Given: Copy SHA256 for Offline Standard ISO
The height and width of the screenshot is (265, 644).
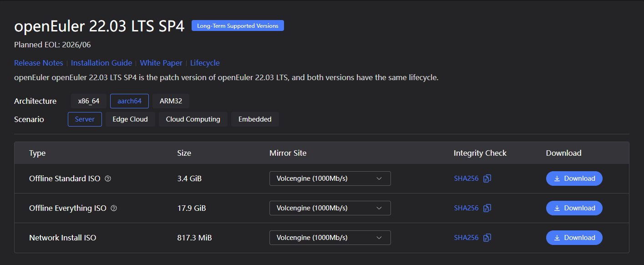Looking at the screenshot, I should tap(487, 178).
